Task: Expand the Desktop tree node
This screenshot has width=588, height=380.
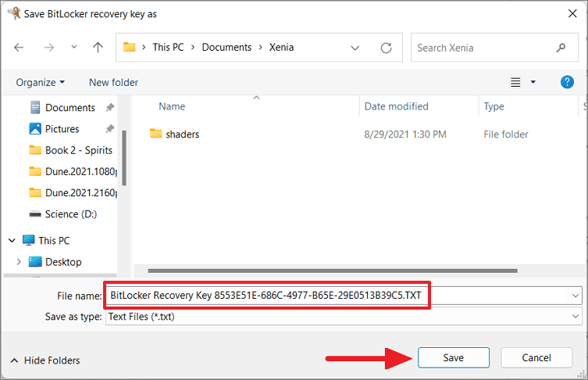Action: point(19,262)
